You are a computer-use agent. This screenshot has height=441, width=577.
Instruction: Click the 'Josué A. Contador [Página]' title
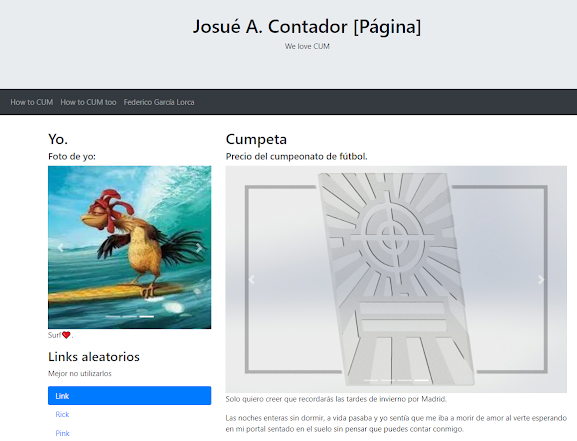coord(307,27)
